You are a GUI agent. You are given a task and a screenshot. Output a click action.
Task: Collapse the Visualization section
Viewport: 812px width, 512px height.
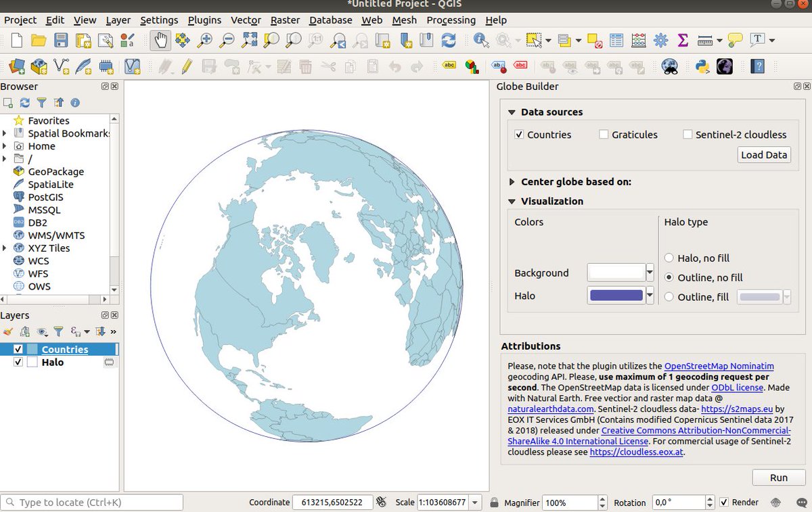pos(511,202)
